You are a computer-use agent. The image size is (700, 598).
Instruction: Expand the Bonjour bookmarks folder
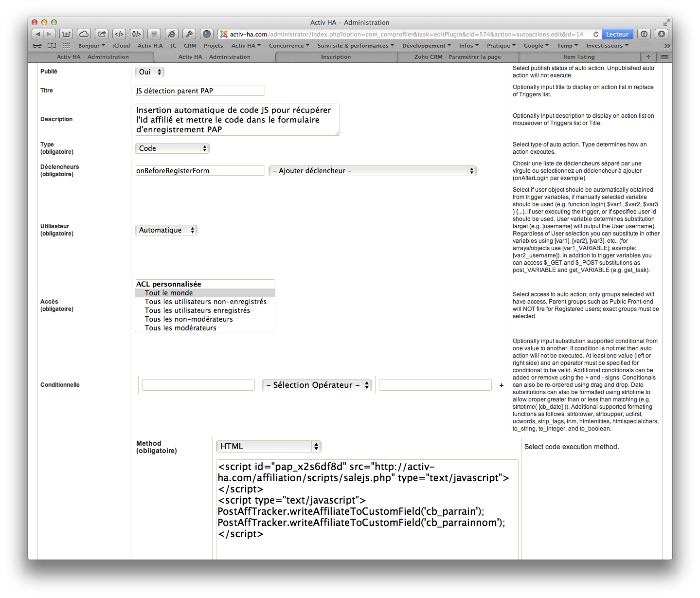click(91, 46)
